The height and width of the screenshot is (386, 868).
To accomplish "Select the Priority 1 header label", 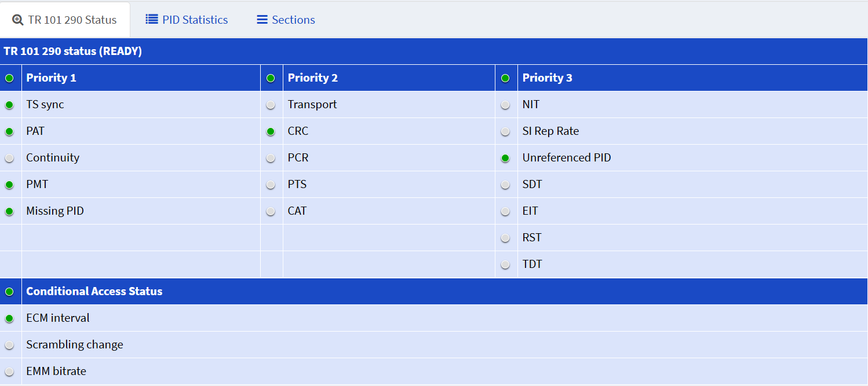I will click(x=51, y=78).
